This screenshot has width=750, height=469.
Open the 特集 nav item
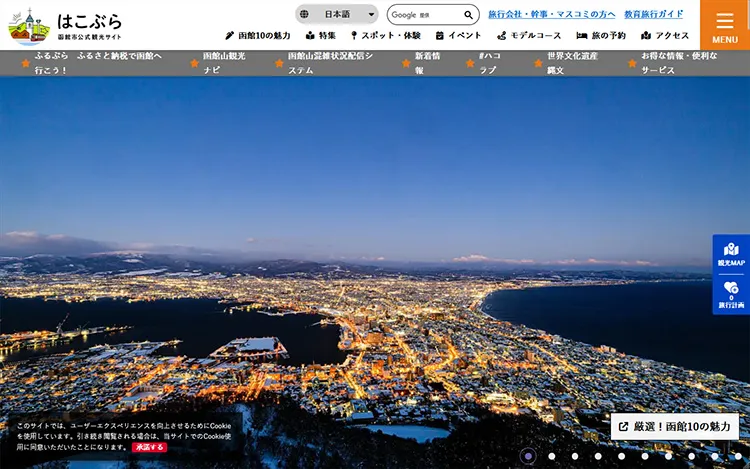click(321, 35)
